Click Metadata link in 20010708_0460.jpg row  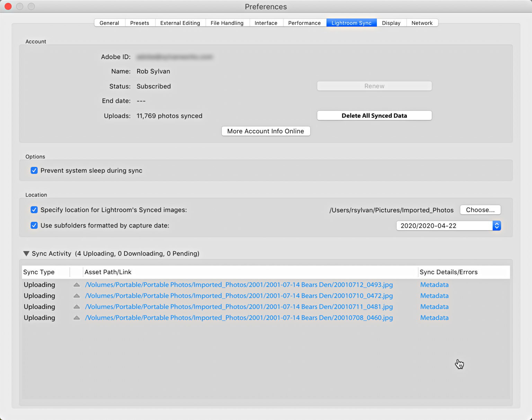click(434, 318)
